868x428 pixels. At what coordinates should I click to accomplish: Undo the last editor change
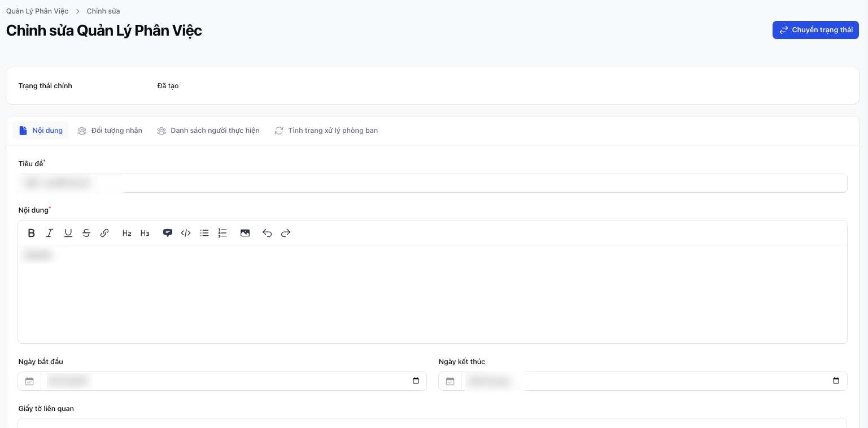[x=267, y=233]
